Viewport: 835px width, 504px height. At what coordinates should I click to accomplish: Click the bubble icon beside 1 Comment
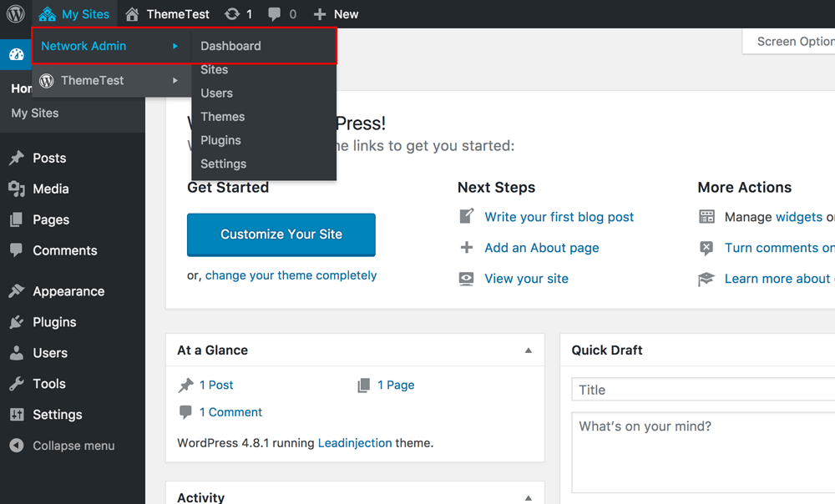(185, 412)
